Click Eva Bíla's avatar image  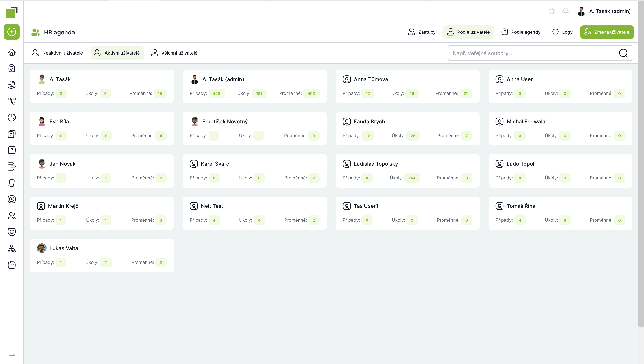click(x=42, y=122)
